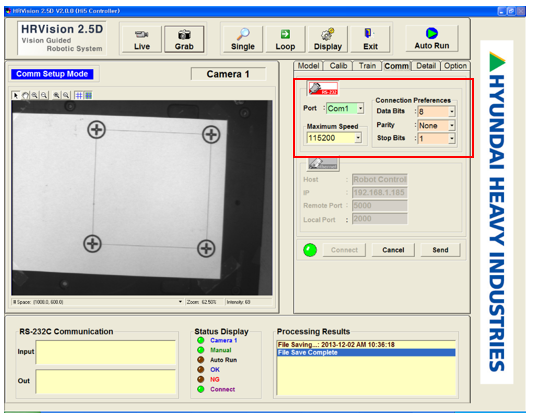The width and height of the screenshot is (534, 419).
Task: Click the Auto Run status indicator light
Action: point(201,360)
